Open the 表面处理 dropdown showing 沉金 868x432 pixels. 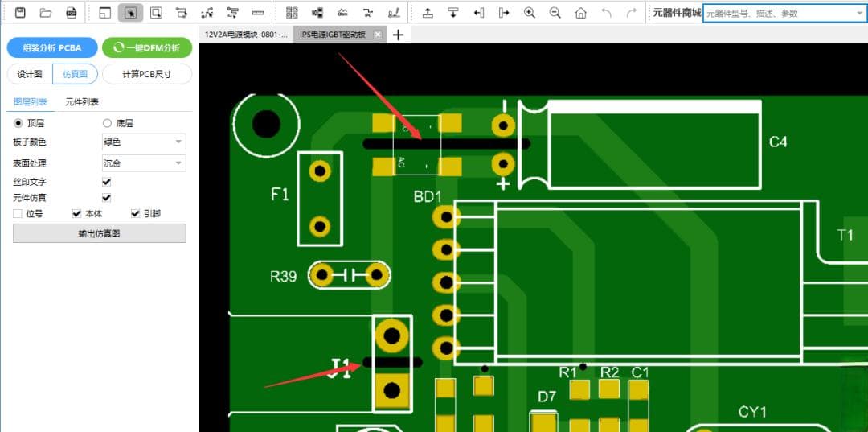point(144,163)
